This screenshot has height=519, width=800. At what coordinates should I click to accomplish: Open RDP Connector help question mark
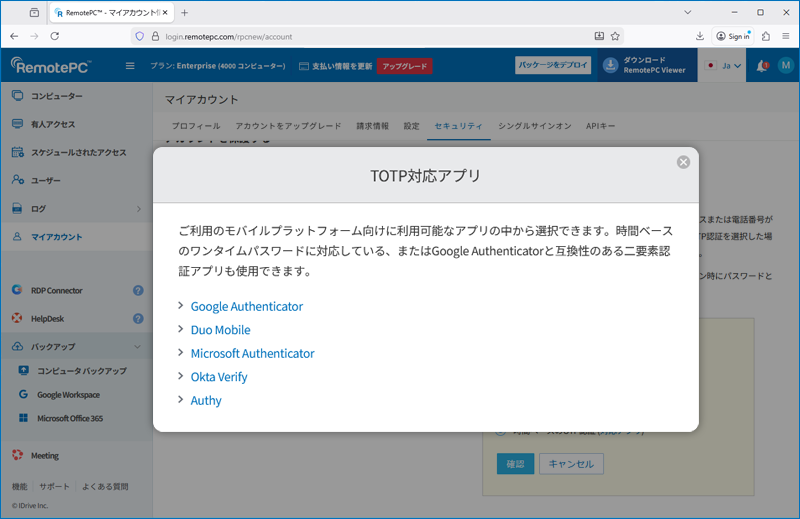tap(138, 290)
